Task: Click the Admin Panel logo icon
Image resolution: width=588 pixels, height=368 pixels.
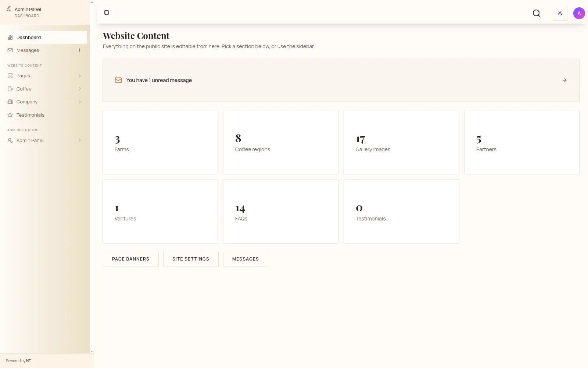Action: pos(9,9)
